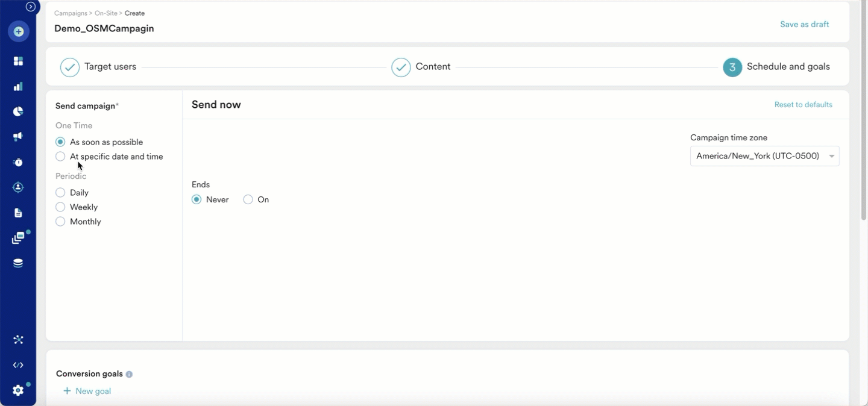Open the bar chart analytics icon
This screenshot has height=406, width=868.
[18, 86]
